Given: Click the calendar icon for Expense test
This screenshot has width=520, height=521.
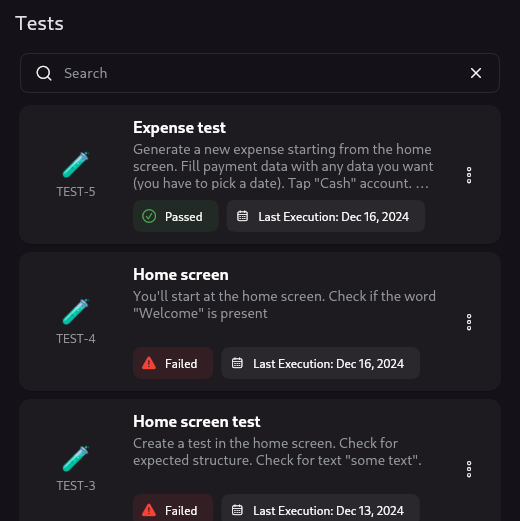Looking at the screenshot, I should point(242,216).
